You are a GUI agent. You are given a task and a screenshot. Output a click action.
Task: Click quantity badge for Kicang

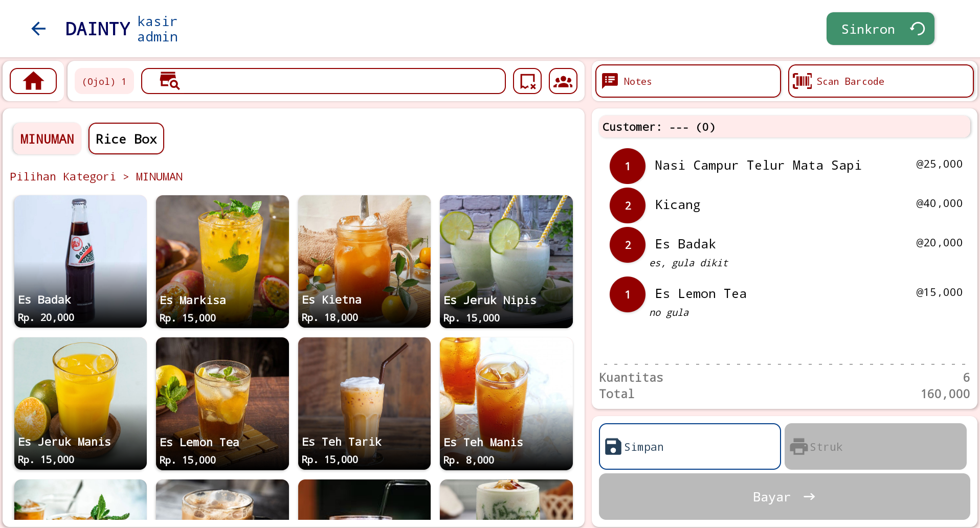628,205
